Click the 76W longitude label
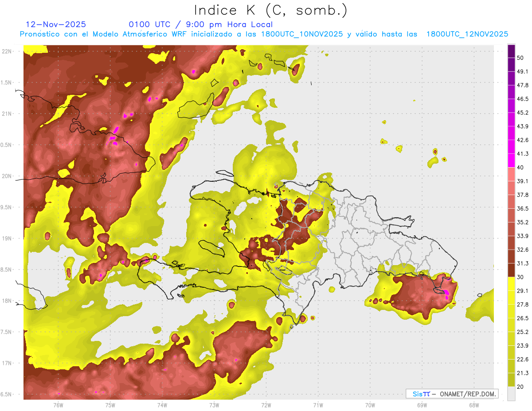This screenshot has width=532, height=411. pos(58,405)
